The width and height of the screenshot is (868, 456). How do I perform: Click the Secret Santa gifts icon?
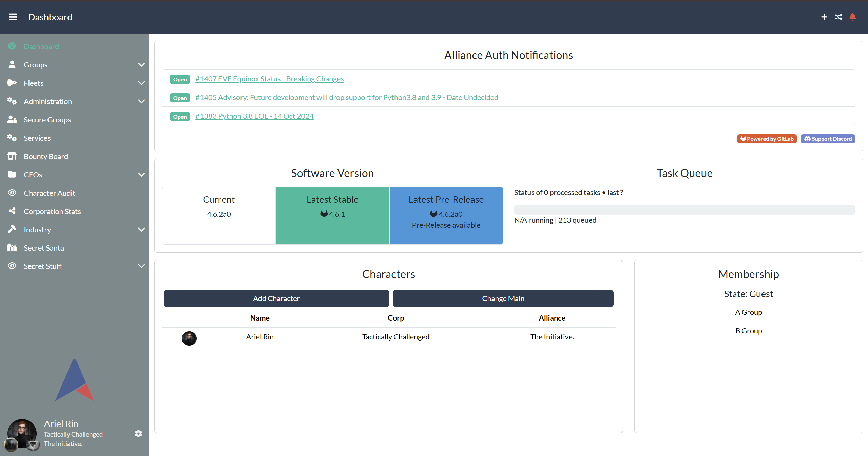point(12,248)
